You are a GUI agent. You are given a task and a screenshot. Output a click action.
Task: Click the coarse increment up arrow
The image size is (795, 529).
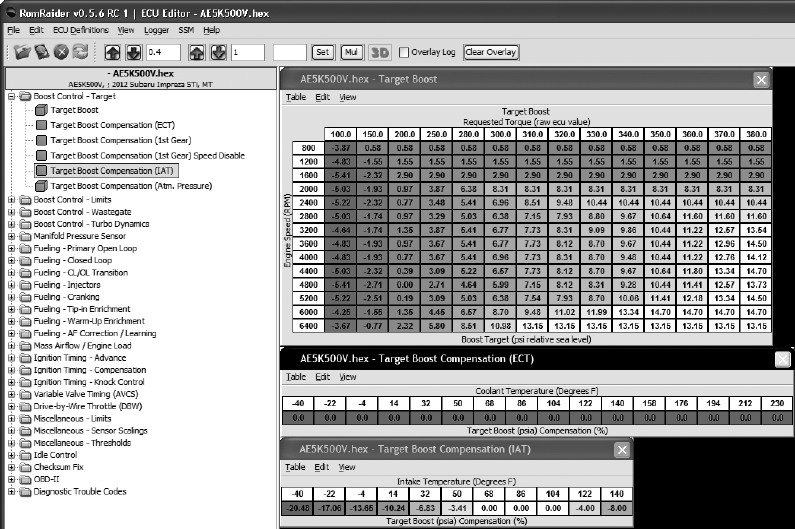pos(197,52)
